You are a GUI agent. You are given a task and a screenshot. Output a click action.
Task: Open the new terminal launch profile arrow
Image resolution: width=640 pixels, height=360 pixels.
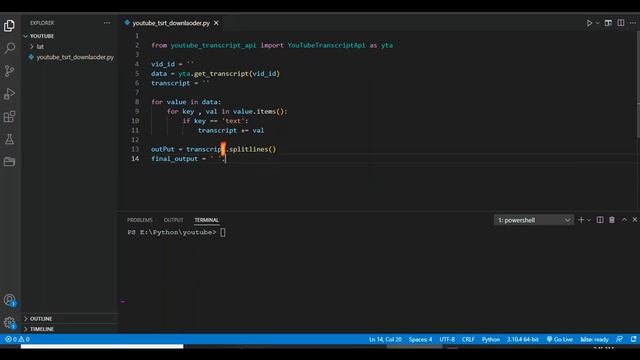(589, 220)
